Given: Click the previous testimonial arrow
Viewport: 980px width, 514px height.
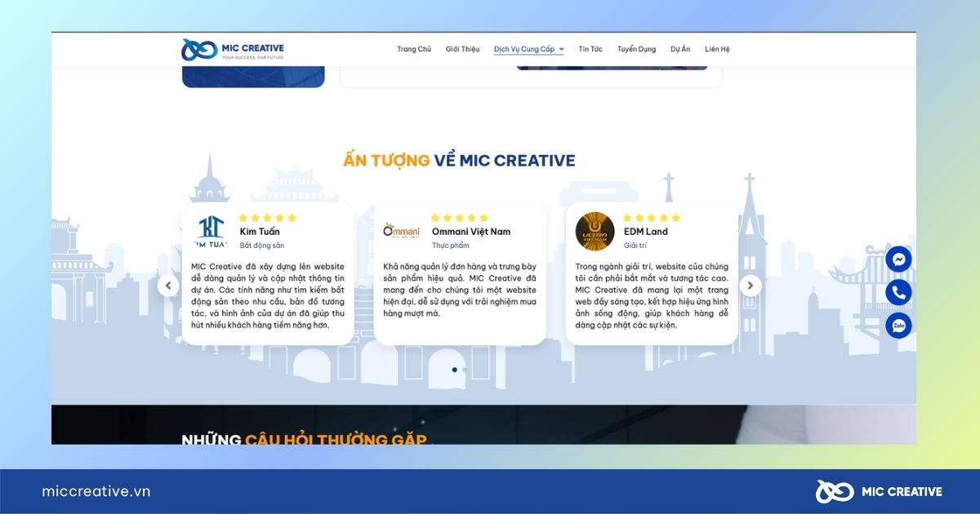Looking at the screenshot, I should pyautogui.click(x=168, y=286).
